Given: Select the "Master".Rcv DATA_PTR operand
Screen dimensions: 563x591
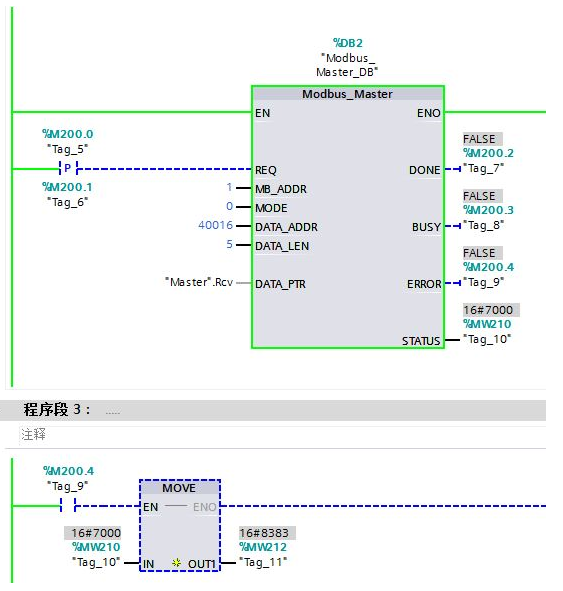Looking at the screenshot, I should click(199, 282).
